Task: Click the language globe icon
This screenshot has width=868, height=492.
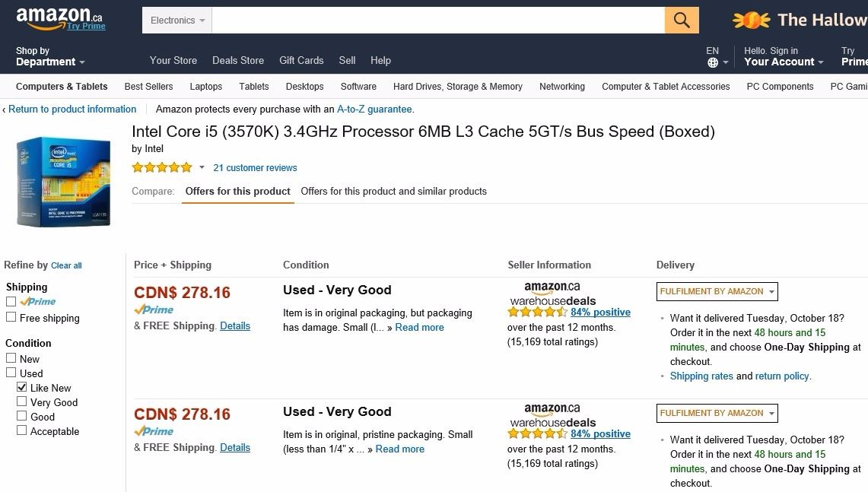Action: [713, 62]
